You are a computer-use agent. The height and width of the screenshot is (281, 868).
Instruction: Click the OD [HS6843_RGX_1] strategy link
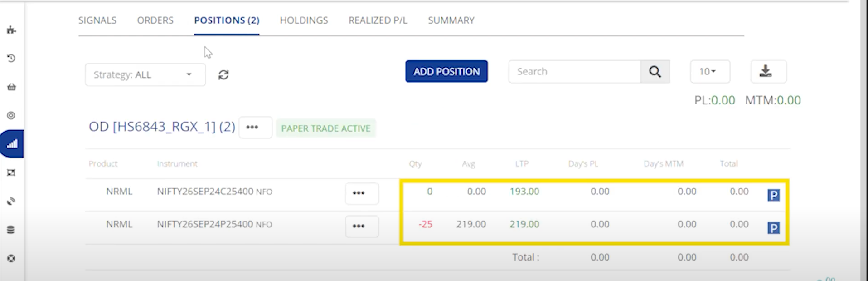tap(162, 127)
